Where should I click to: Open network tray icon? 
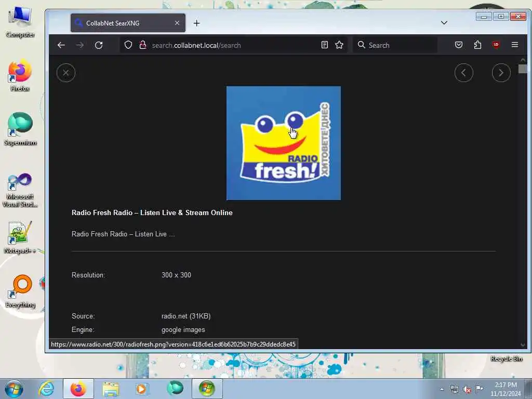point(454,390)
